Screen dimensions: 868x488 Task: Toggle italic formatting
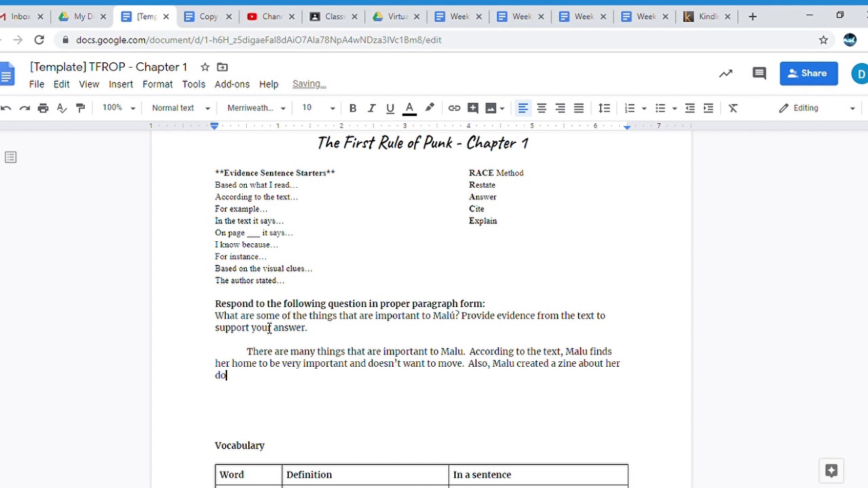point(371,108)
